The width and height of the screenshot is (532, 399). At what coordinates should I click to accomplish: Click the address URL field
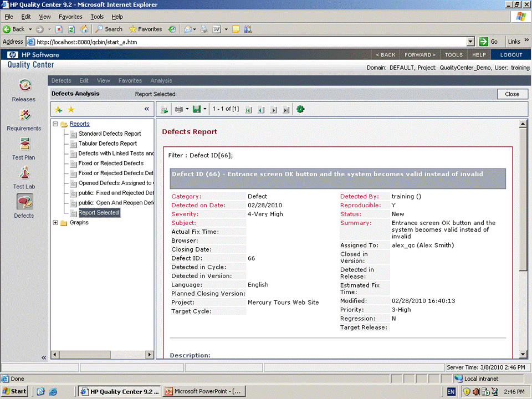[x=250, y=42]
